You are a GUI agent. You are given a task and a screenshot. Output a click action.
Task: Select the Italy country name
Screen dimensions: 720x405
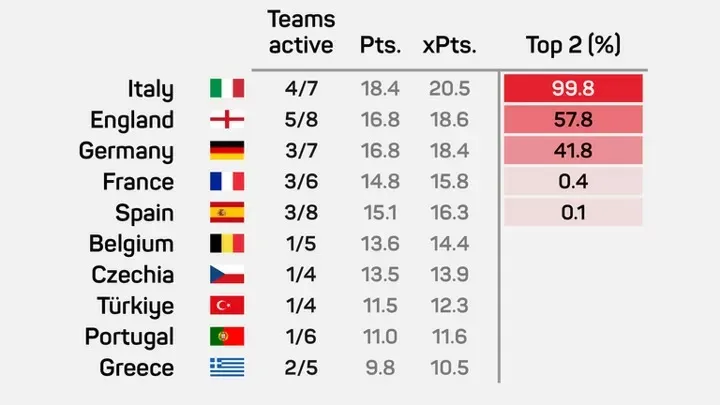[151, 89]
